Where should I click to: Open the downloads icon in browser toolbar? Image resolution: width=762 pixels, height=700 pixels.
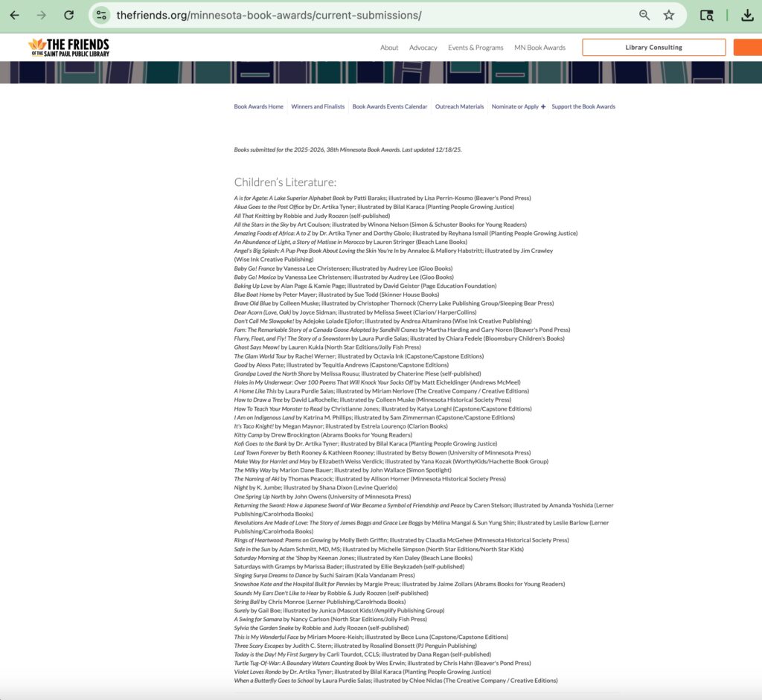tap(748, 15)
